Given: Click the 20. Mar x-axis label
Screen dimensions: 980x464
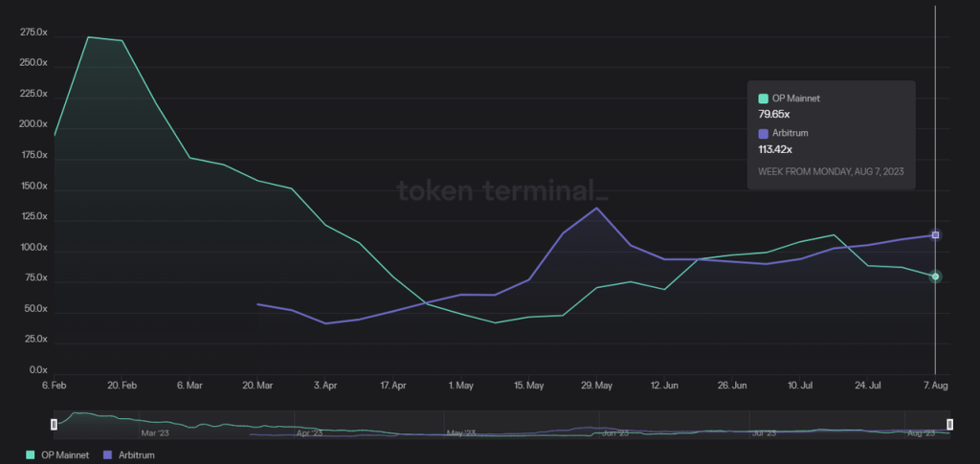Looking at the screenshot, I should [x=257, y=386].
